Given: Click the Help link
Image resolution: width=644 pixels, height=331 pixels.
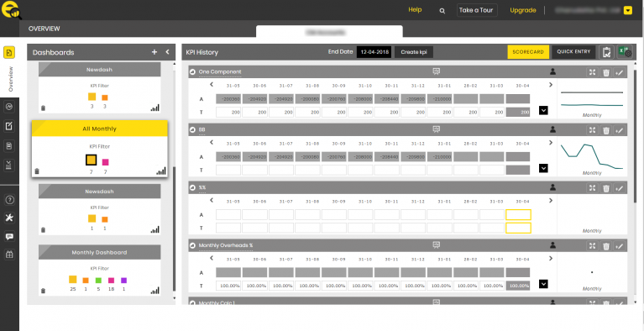Looking at the screenshot, I should coord(415,10).
